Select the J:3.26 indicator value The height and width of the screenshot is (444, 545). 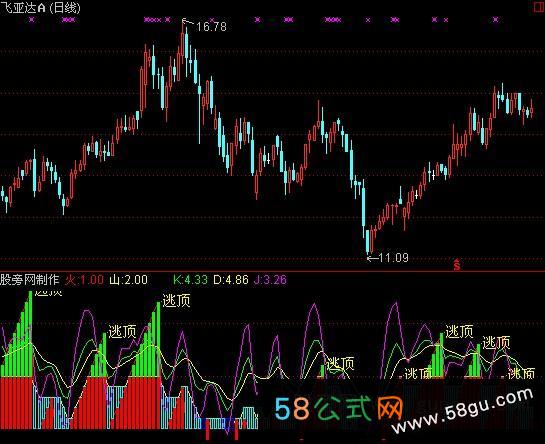[x=270, y=280]
